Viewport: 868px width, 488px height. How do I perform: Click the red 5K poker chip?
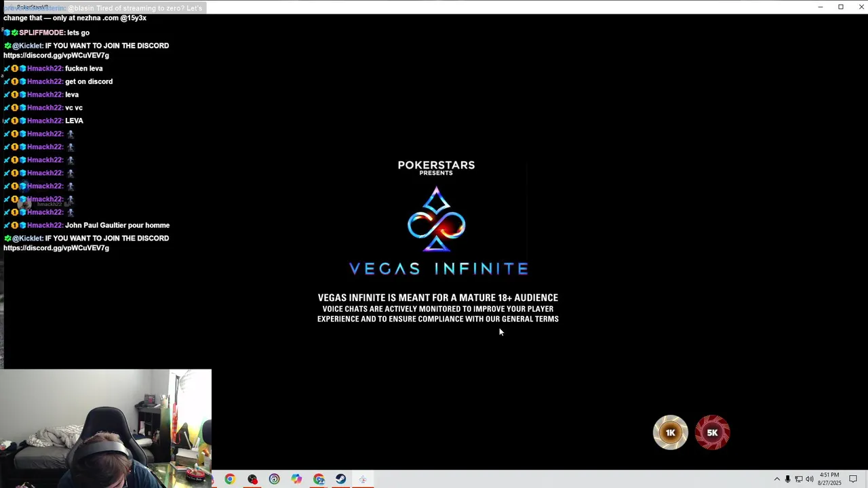[712, 432]
